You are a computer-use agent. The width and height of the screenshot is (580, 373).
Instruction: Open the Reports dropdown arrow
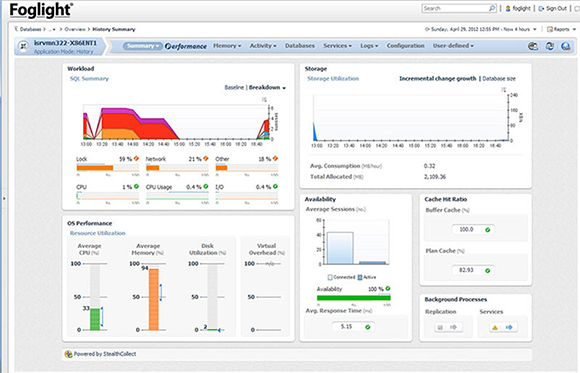[x=574, y=29]
